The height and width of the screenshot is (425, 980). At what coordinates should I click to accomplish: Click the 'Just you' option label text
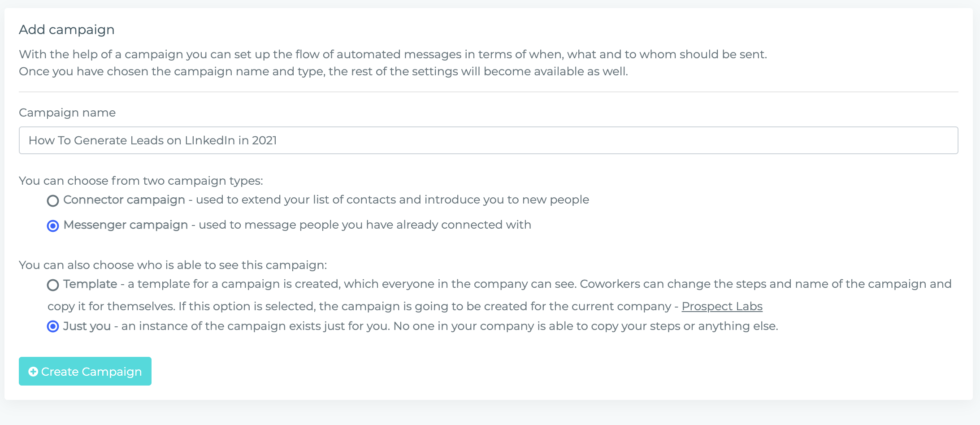(x=87, y=326)
